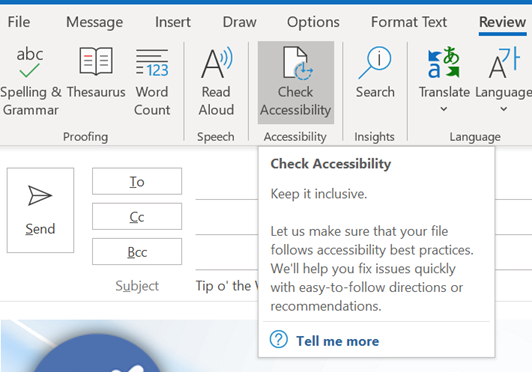Select the Draw ribbon tab
The width and height of the screenshot is (532, 372).
[240, 22]
